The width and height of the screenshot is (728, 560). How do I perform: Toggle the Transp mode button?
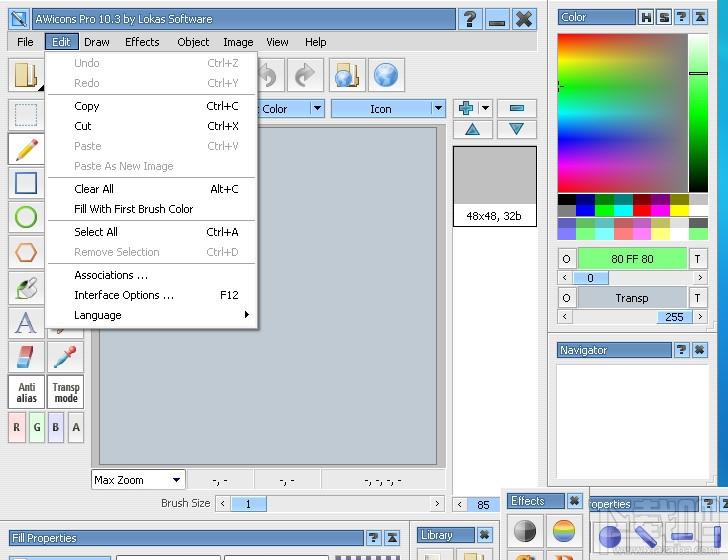tap(66, 392)
